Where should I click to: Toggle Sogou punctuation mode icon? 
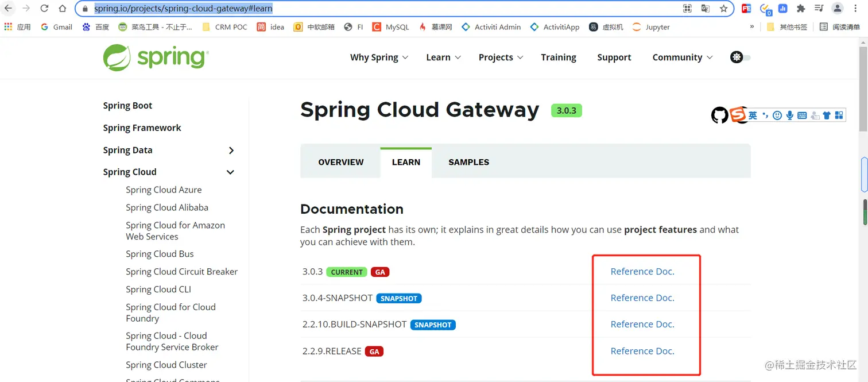pos(765,115)
